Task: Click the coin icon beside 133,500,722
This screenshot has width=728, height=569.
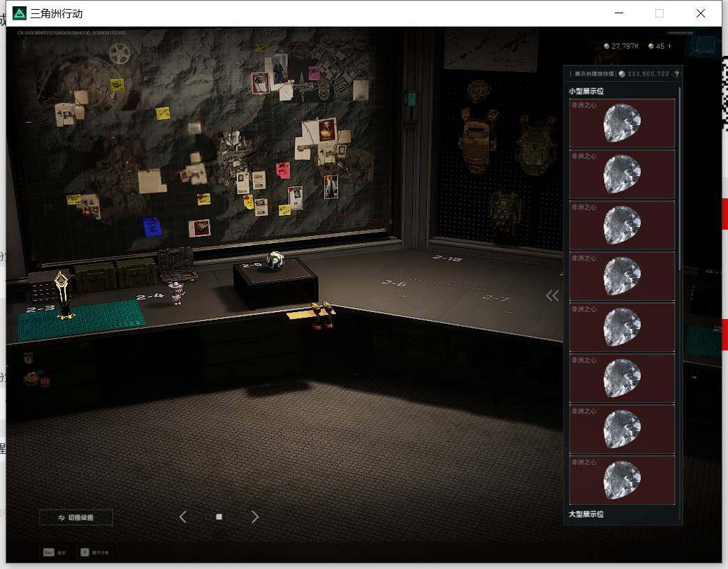Action: pyautogui.click(x=622, y=74)
